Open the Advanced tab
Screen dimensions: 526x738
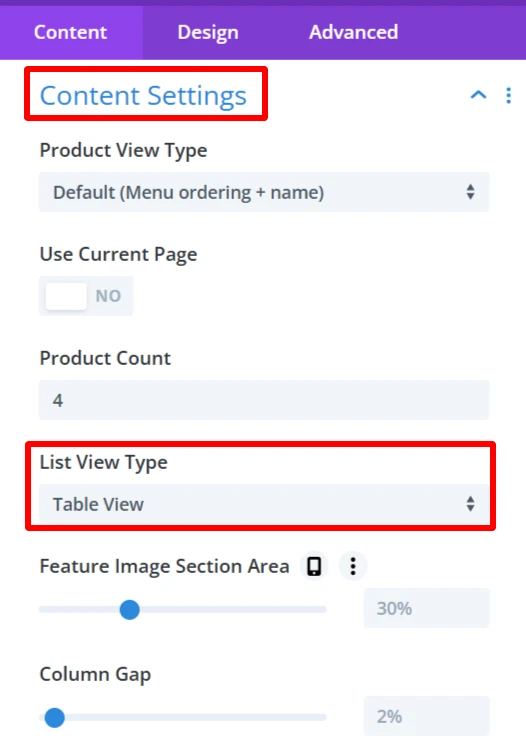(353, 32)
